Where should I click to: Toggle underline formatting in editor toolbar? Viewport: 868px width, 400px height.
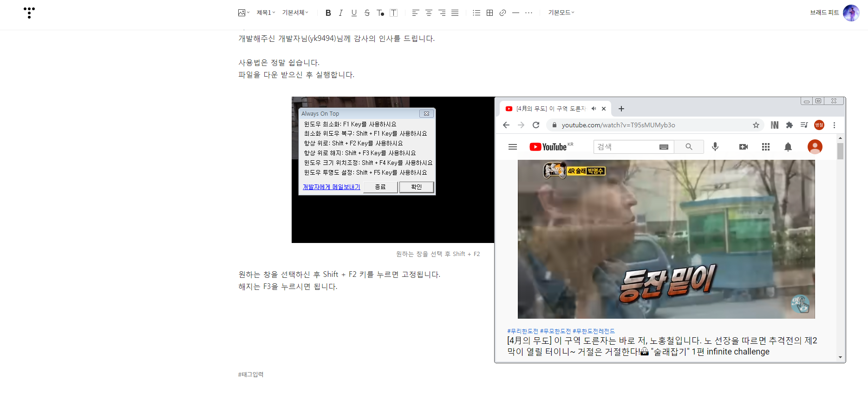click(354, 13)
